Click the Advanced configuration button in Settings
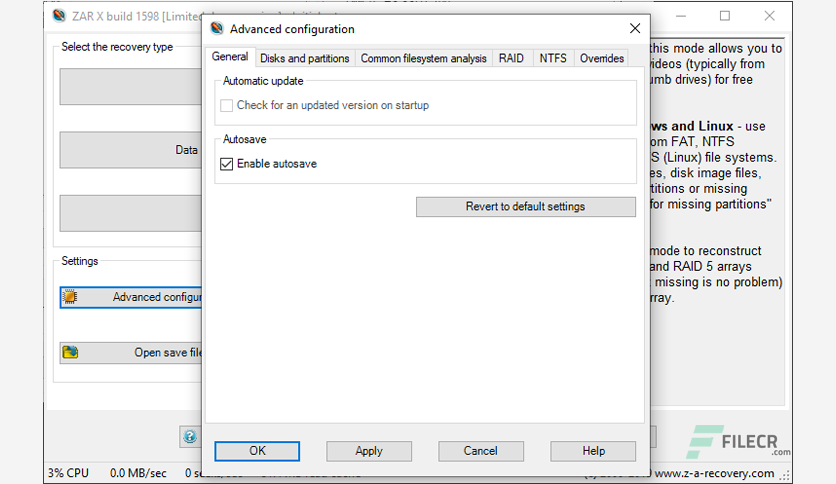 tap(131, 297)
